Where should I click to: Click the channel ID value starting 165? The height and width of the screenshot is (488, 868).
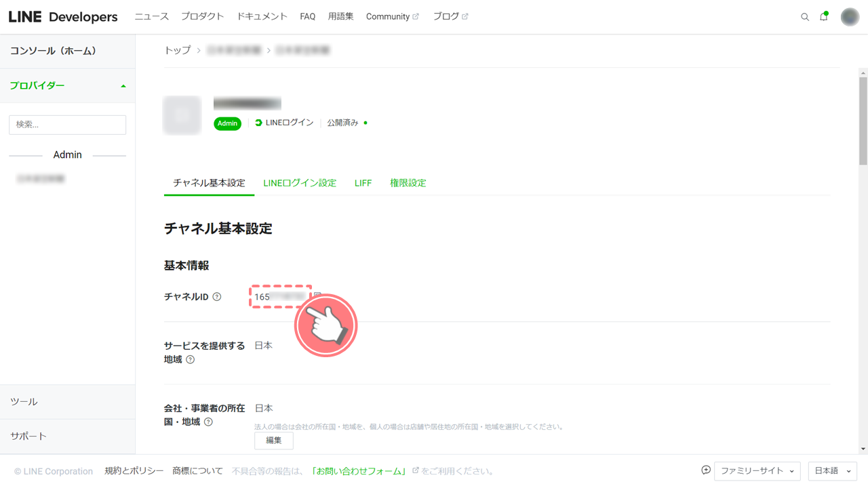click(280, 297)
